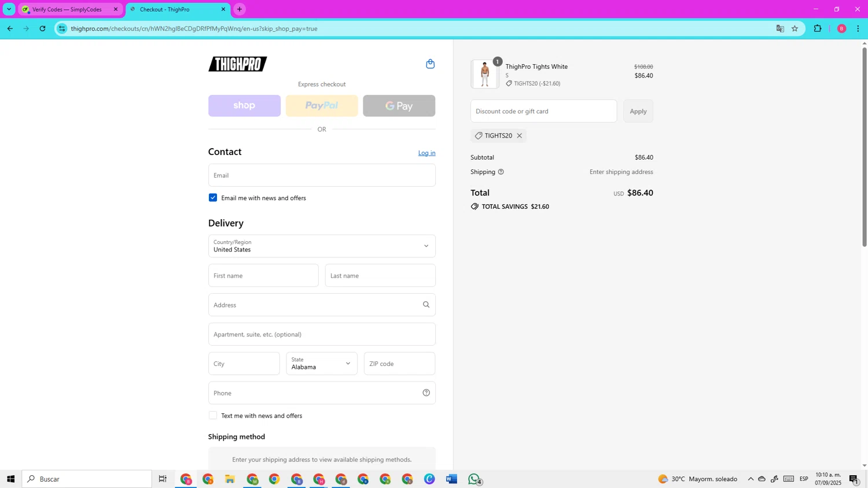Pay with Shop express checkout

[244, 106]
